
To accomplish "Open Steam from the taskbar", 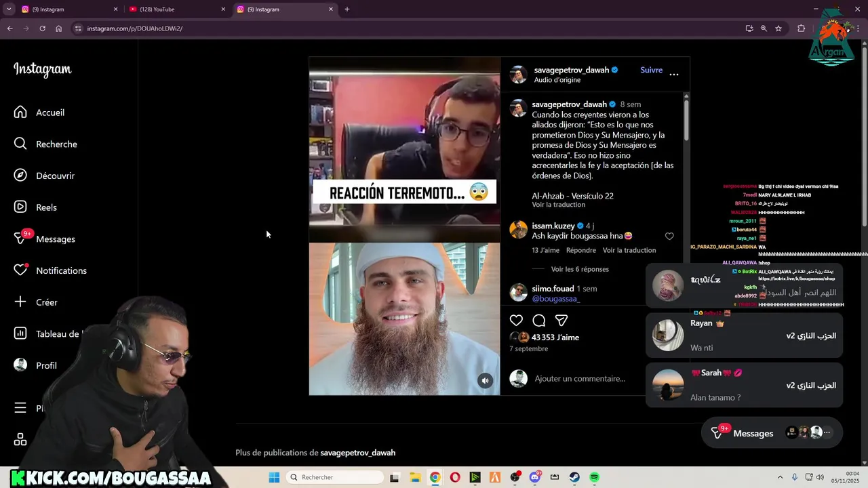I will pyautogui.click(x=574, y=477).
